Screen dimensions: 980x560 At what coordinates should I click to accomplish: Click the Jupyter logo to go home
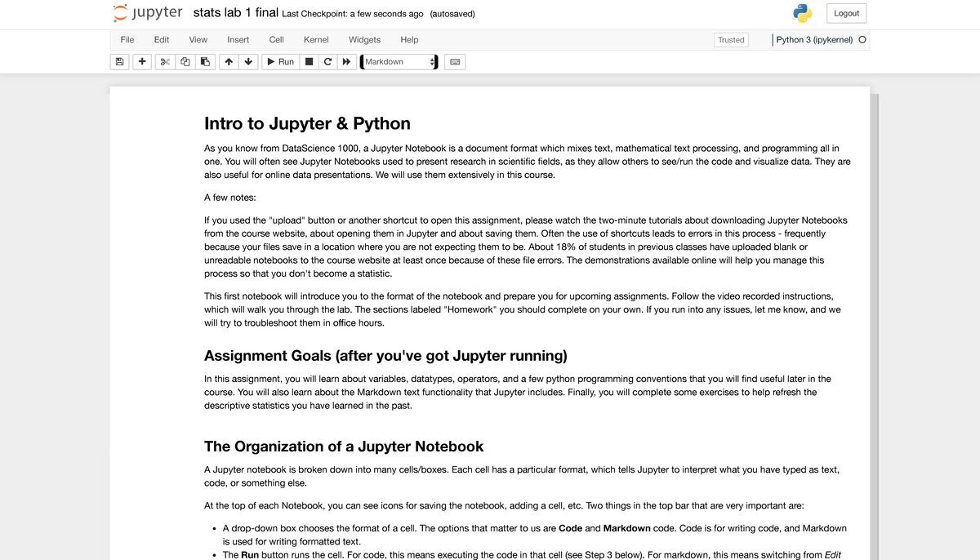148,13
